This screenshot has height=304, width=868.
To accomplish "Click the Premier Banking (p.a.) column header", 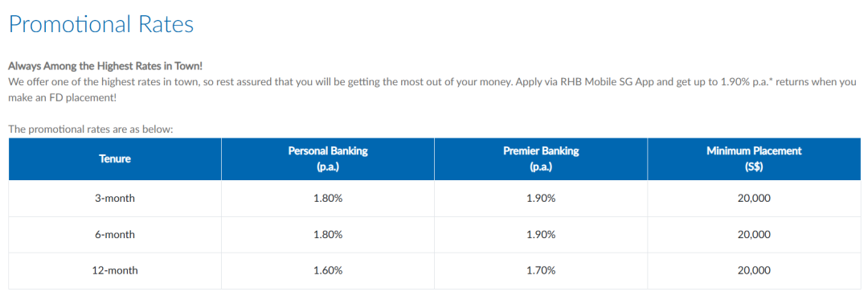I will [x=541, y=159].
